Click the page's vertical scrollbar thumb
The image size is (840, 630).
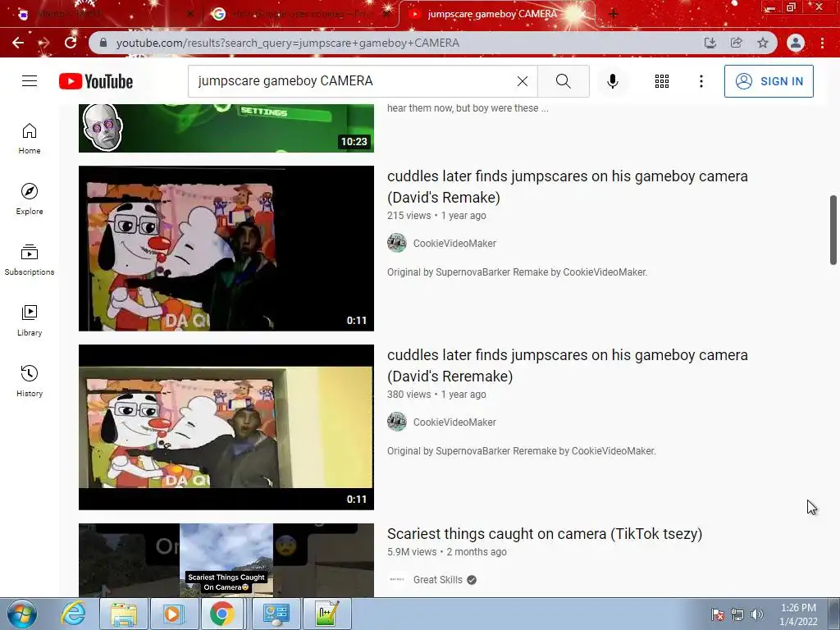833,230
